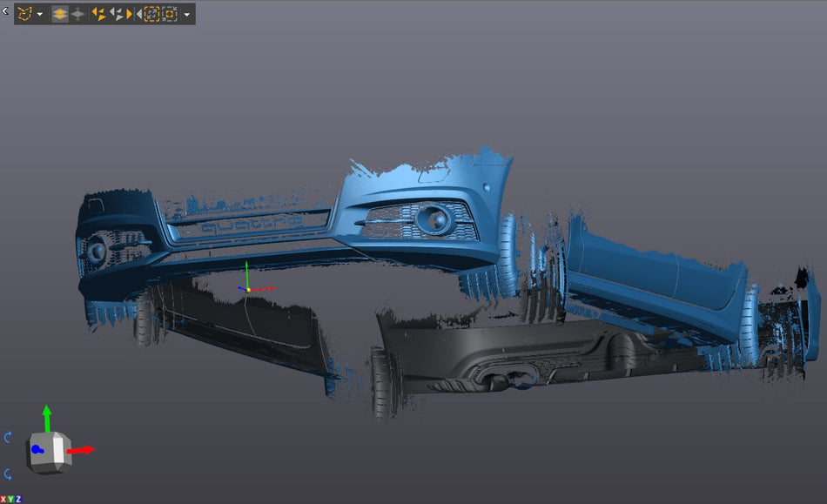Click the grey left-pointing triangle icon
Image resolution: width=827 pixels, height=504 pixels.
139,14
